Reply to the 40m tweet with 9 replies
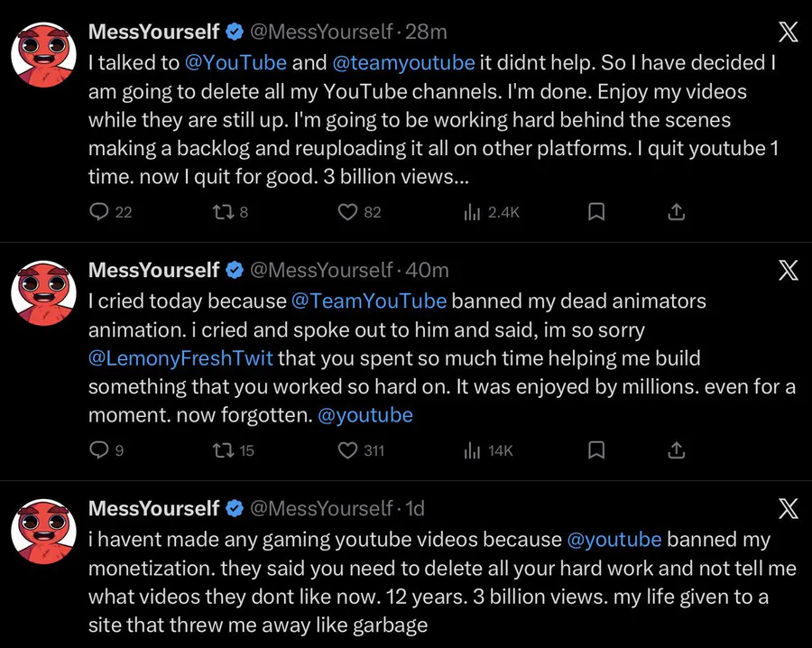Screen dimensions: 812x648 click(x=99, y=450)
